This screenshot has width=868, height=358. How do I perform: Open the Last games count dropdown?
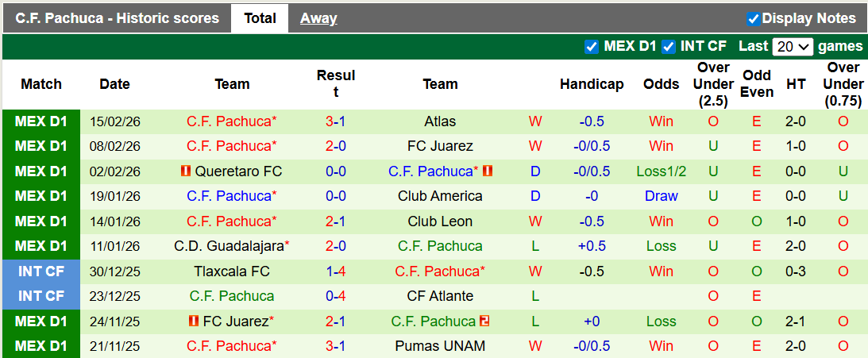pos(792,47)
